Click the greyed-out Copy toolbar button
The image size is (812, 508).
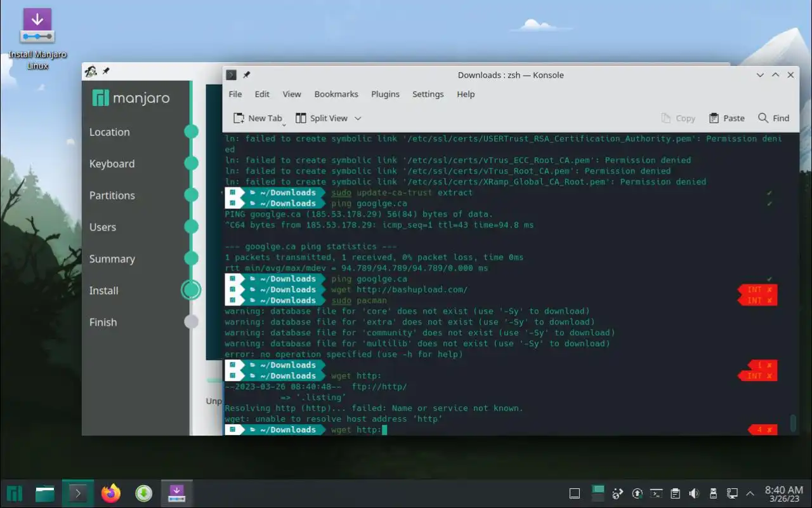coord(678,118)
